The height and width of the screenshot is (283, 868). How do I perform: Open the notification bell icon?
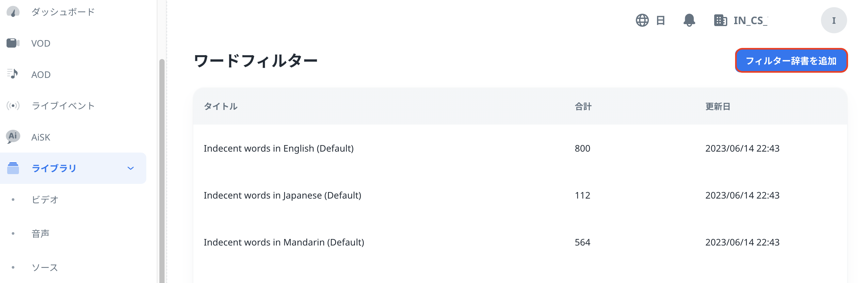coord(689,20)
